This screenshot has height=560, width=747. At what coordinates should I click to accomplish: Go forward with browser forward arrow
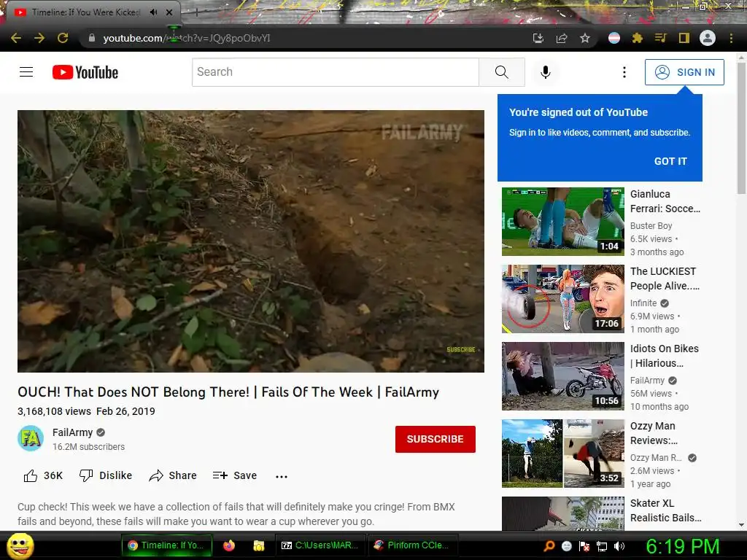[x=39, y=38]
